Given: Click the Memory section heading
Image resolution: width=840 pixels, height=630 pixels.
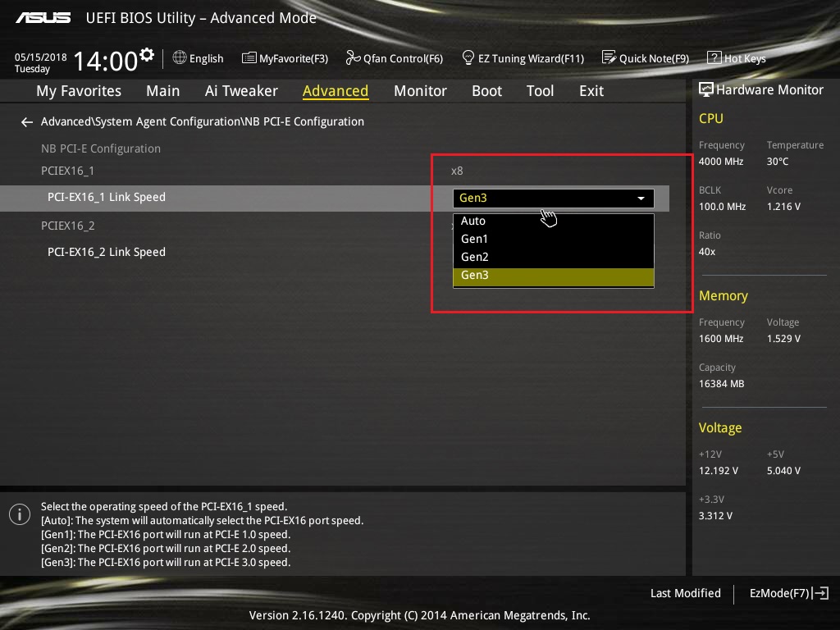Looking at the screenshot, I should pyautogui.click(x=724, y=295).
